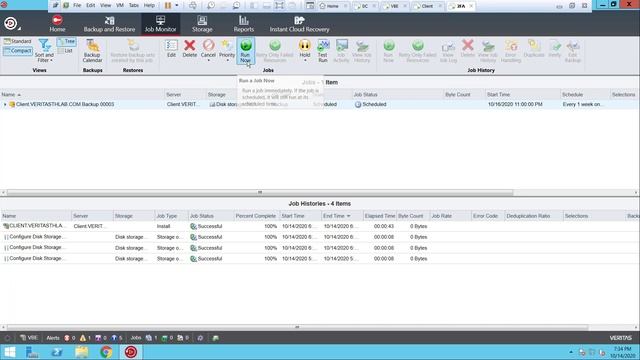The width and height of the screenshot is (640, 360).
Task: Click the Edit job icon
Action: point(171,49)
